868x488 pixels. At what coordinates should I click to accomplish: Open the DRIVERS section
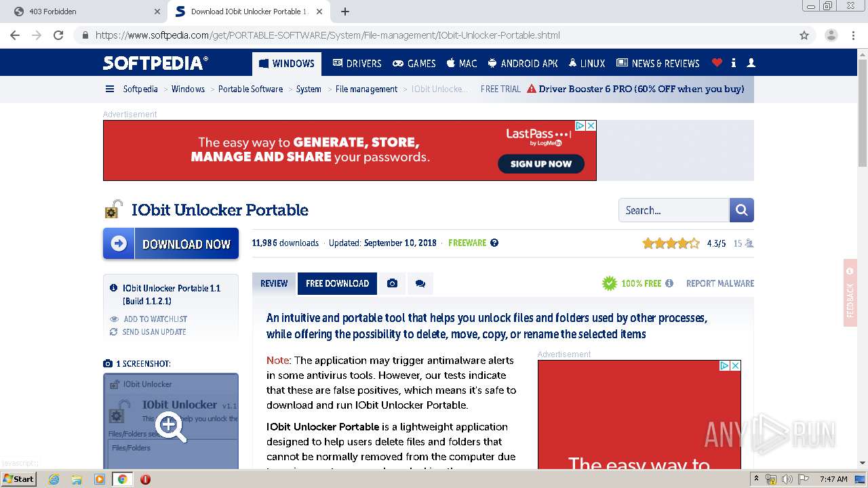pos(357,64)
